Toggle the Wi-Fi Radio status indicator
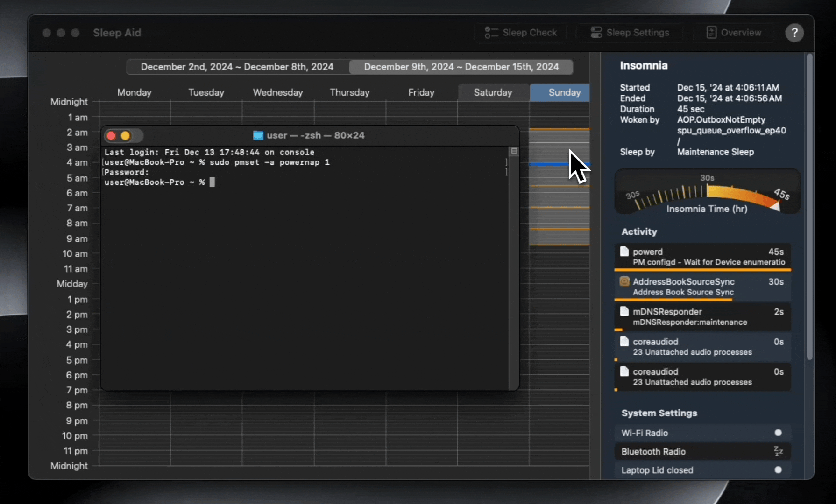836x504 pixels. point(778,433)
